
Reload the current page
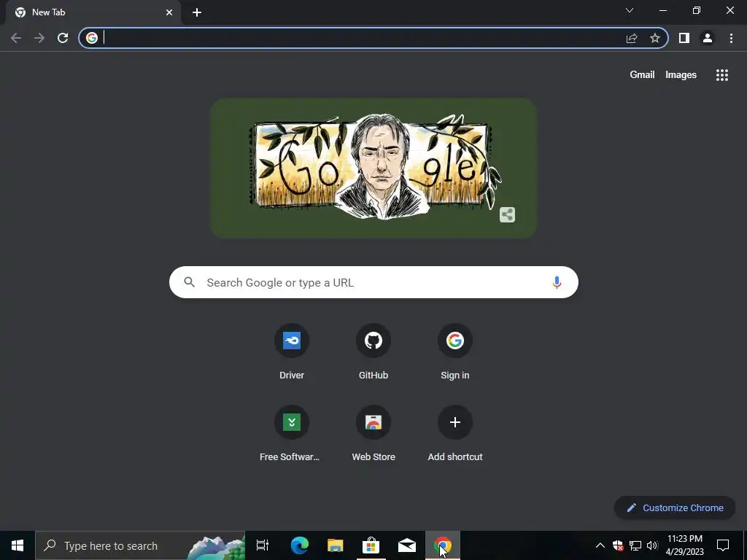63,38
